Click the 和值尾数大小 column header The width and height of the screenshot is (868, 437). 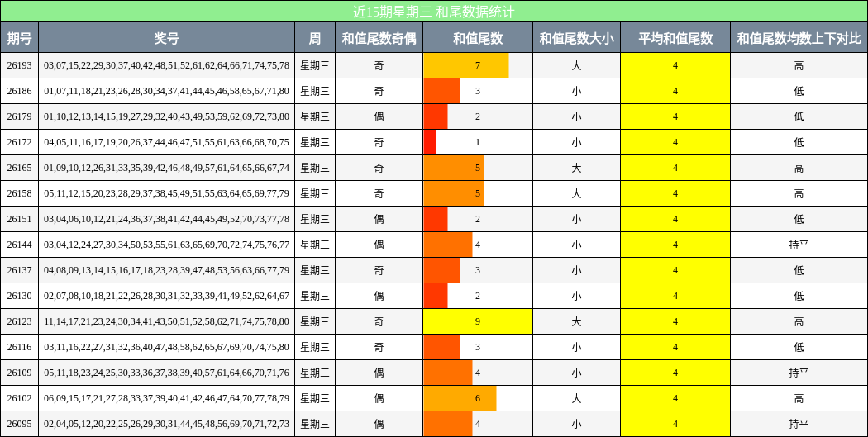tap(576, 38)
